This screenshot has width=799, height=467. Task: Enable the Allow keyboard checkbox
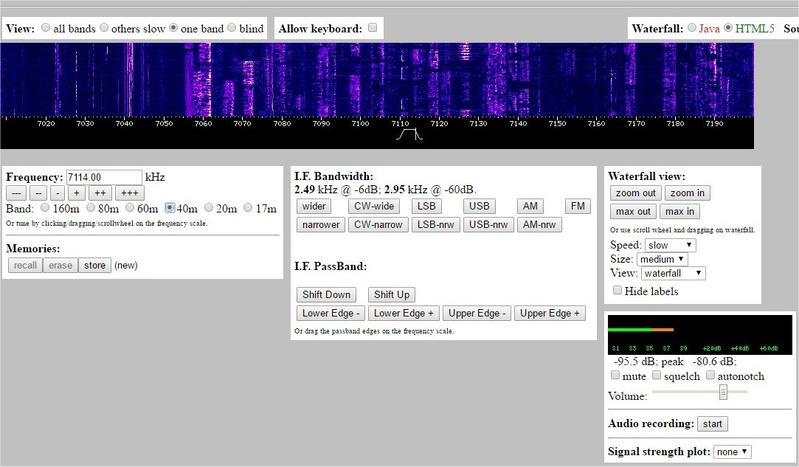(372, 28)
